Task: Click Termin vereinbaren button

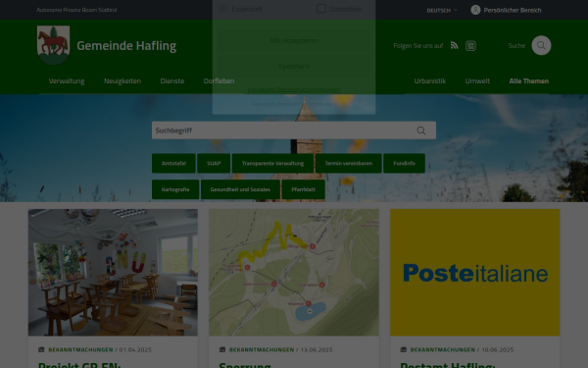Action: [348, 163]
